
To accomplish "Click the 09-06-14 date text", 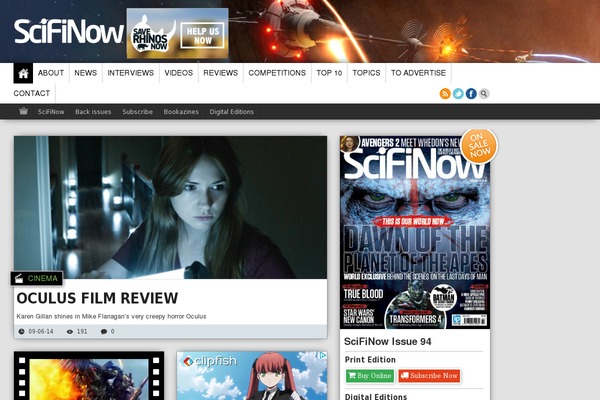I will [x=41, y=331].
